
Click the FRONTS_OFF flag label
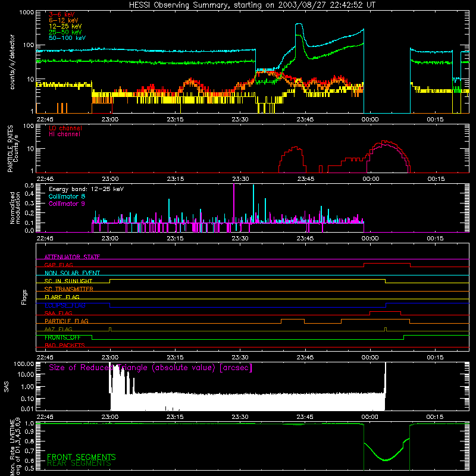pyautogui.click(x=62, y=337)
